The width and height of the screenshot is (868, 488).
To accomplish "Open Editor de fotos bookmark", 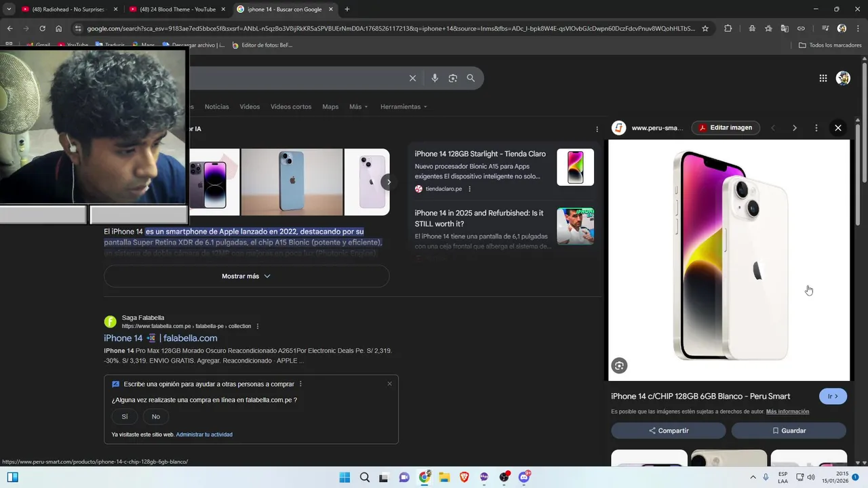I will click(x=262, y=45).
